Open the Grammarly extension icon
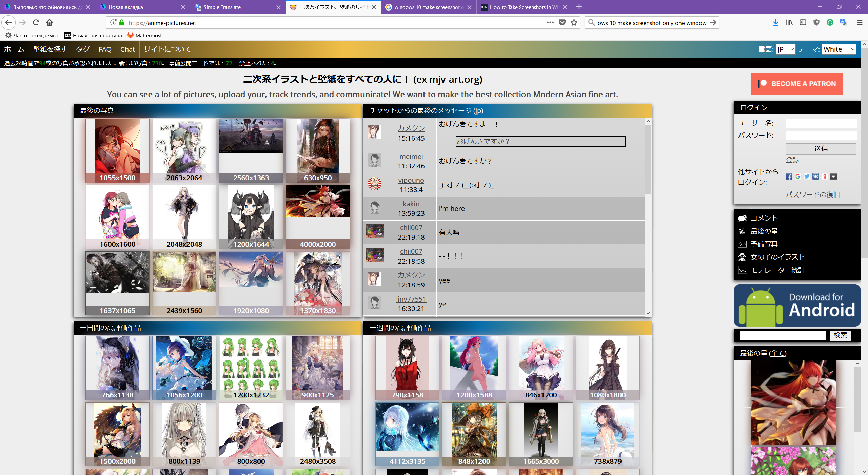The width and height of the screenshot is (868, 475). pos(830,23)
